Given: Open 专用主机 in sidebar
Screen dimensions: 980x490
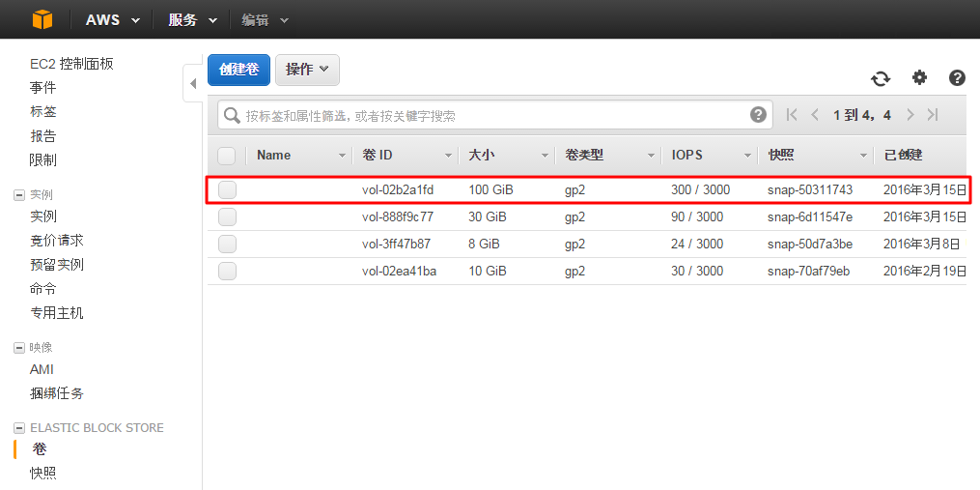Looking at the screenshot, I should point(57,313).
